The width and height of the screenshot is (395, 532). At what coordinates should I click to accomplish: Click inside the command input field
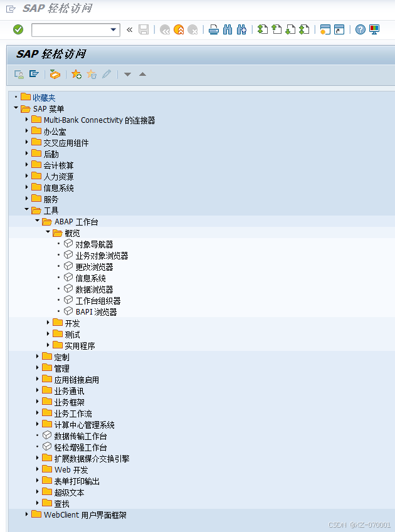pos(71,30)
